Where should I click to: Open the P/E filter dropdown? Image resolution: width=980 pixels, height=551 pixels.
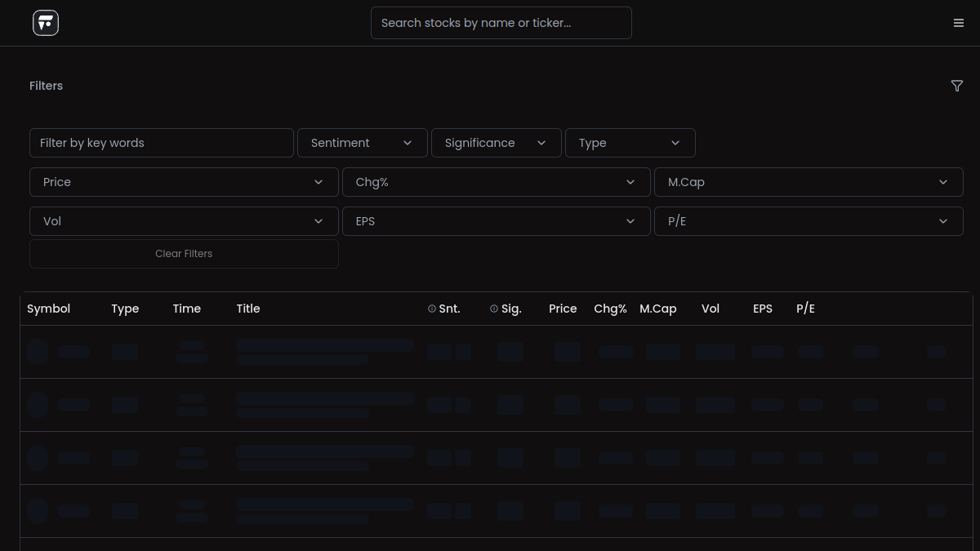coord(808,221)
